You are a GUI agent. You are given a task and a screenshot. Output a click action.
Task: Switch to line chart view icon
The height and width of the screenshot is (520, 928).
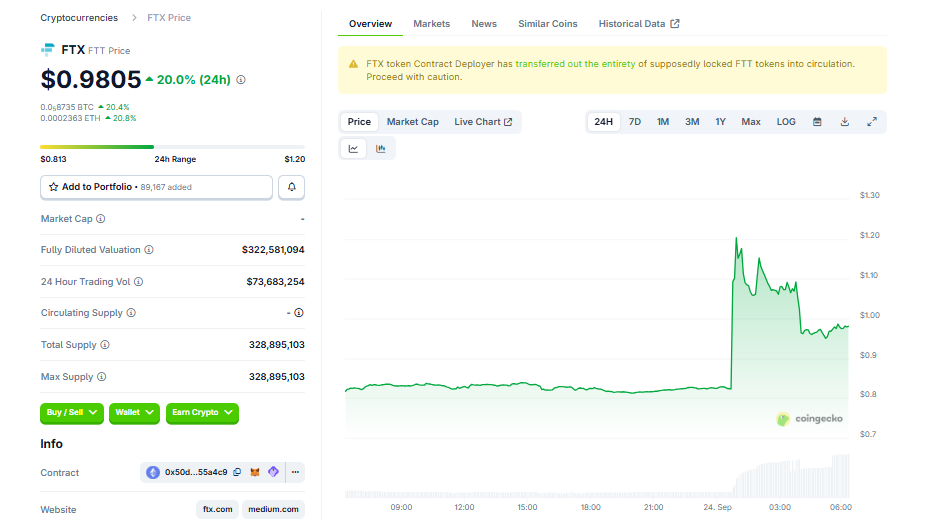353,148
